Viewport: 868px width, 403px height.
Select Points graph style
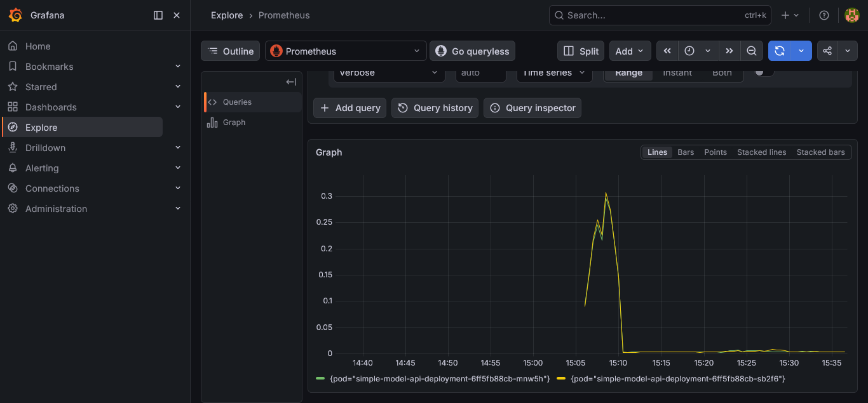click(715, 152)
